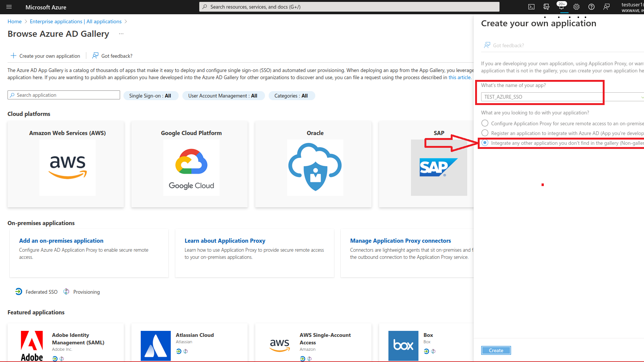Viewport: 644px width, 362px height.
Task: Open Cloud Shell from top bar
Action: (x=531, y=7)
